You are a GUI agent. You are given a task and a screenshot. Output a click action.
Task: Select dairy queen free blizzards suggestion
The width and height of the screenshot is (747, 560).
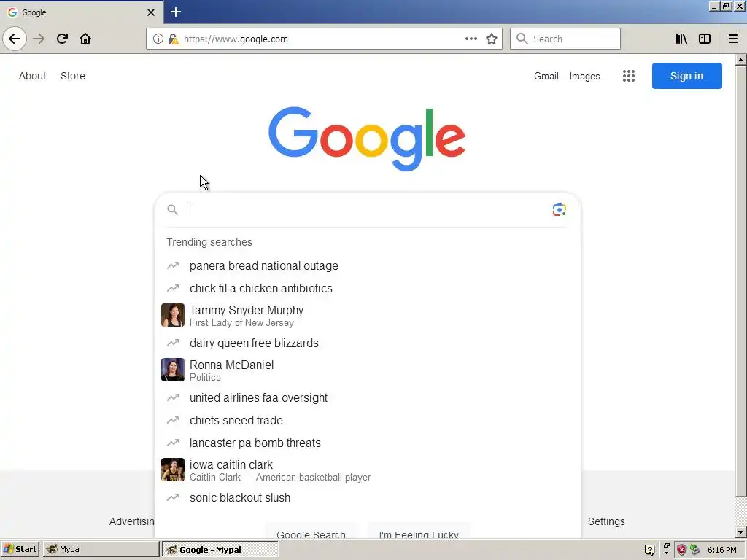(368, 343)
